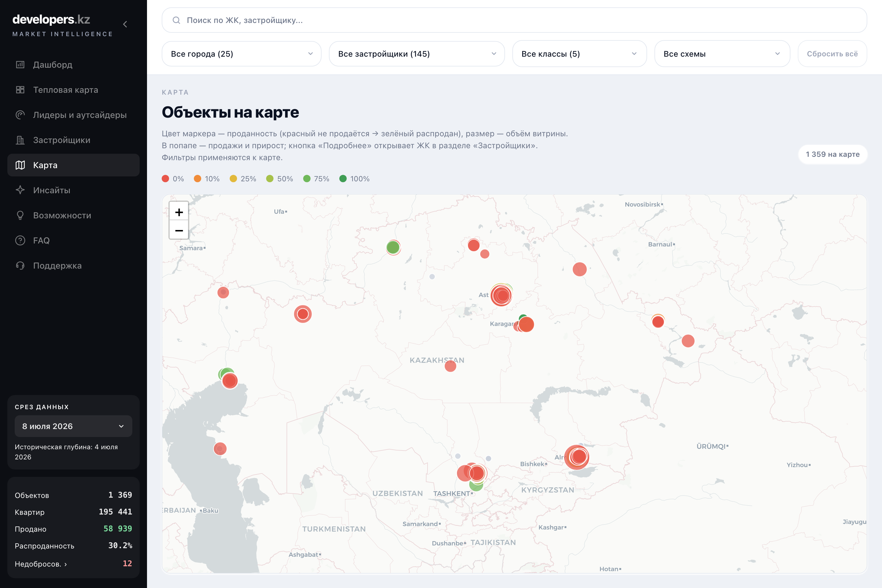Click the orange-red marker at Karaganda

[x=526, y=324]
